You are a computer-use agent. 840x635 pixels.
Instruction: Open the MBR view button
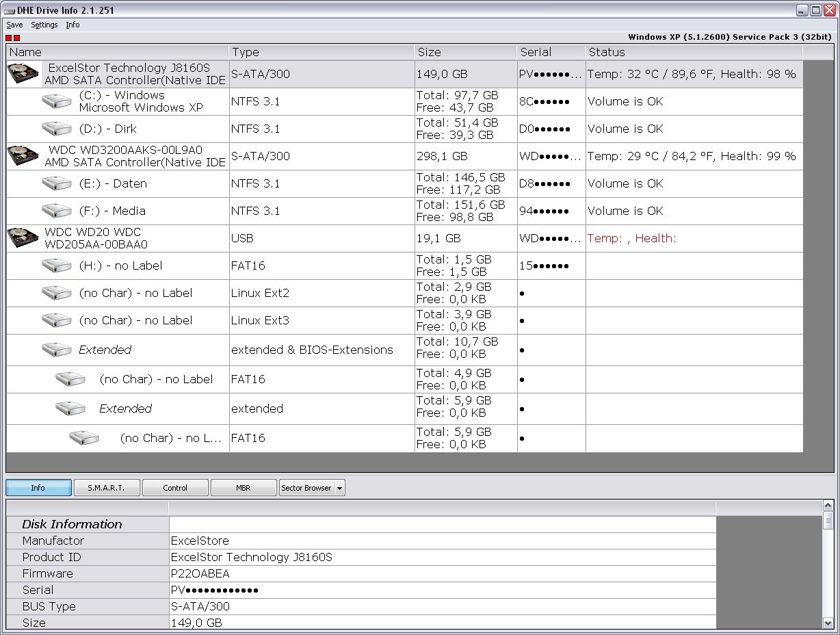click(243, 488)
